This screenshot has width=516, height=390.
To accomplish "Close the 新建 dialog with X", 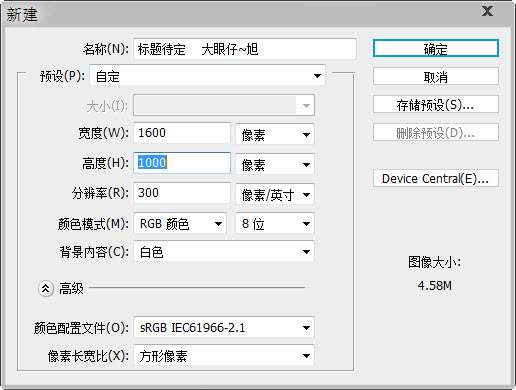I will point(488,12).
